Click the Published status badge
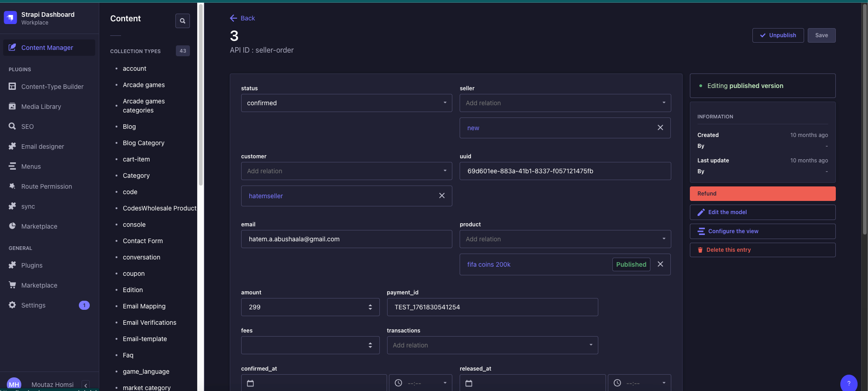The height and width of the screenshot is (391, 868). (x=631, y=264)
